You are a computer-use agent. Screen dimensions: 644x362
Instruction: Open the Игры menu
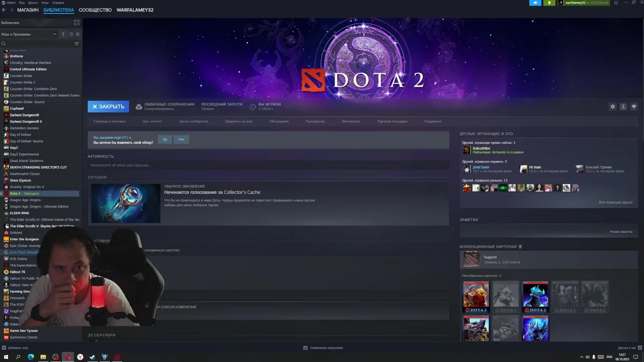coord(45,3)
